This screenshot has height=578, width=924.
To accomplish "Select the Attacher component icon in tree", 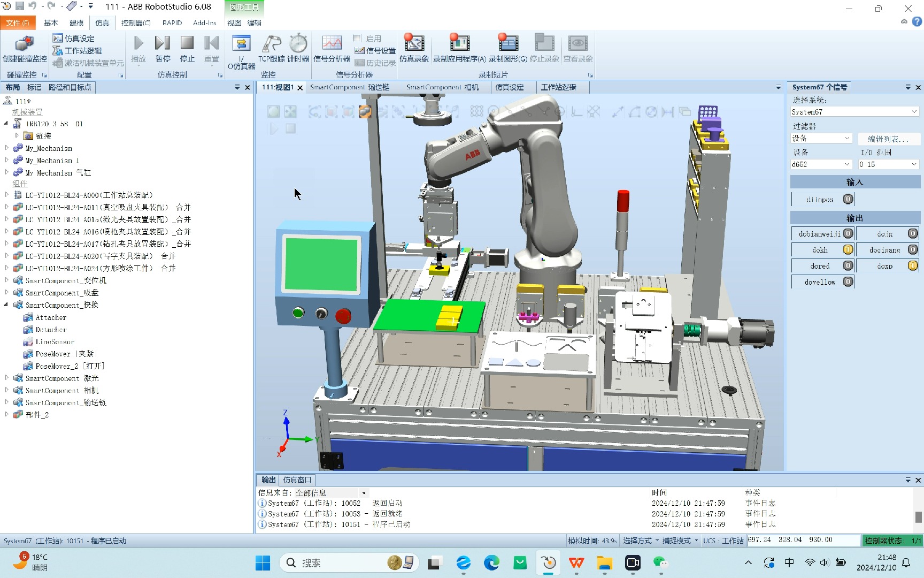I will click(28, 317).
